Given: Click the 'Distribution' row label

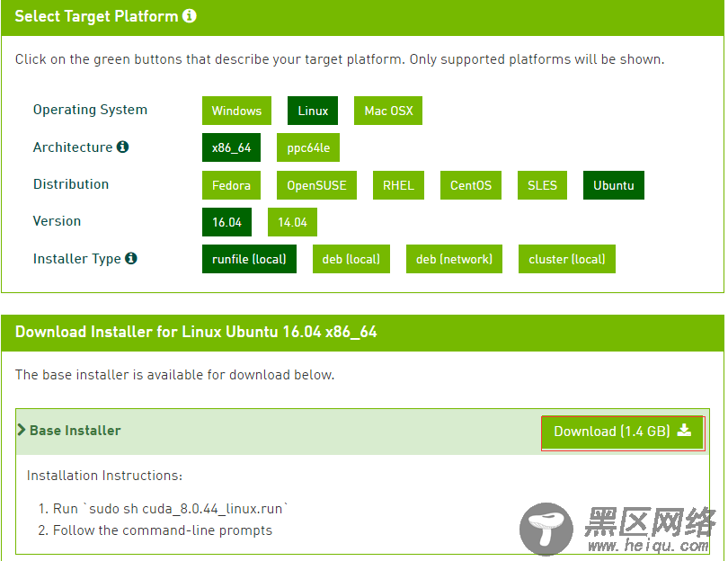Looking at the screenshot, I should (71, 184).
